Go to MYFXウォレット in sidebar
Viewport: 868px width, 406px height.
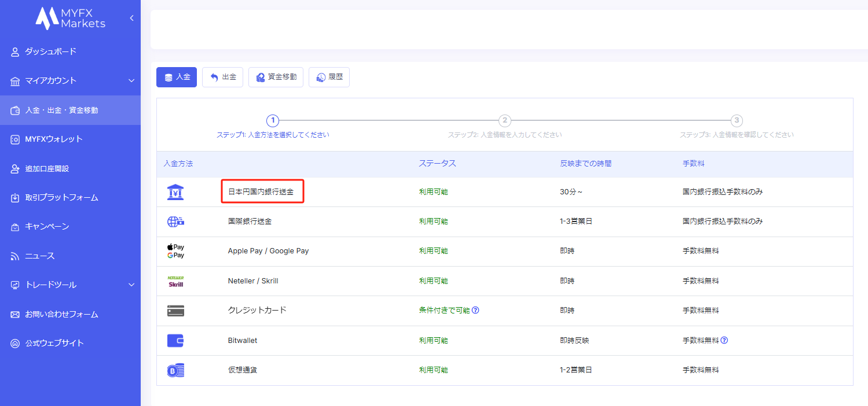click(53, 139)
